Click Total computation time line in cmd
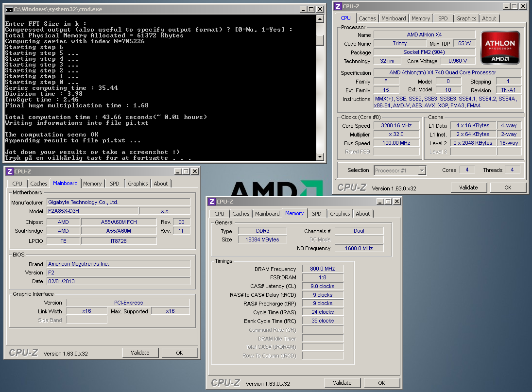Image resolution: width=532 pixels, height=392 pixels. pyautogui.click(x=106, y=117)
